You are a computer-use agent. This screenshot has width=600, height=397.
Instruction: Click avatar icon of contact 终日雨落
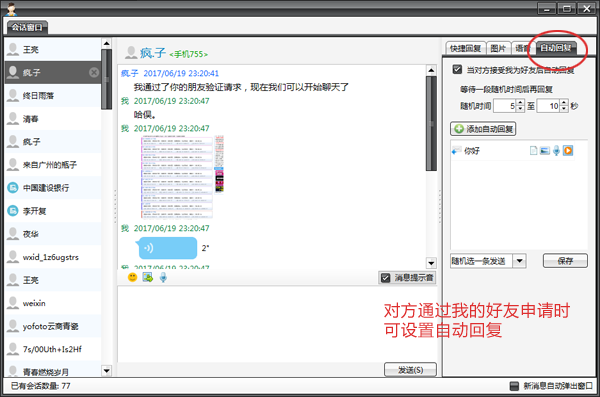pyautogui.click(x=13, y=95)
